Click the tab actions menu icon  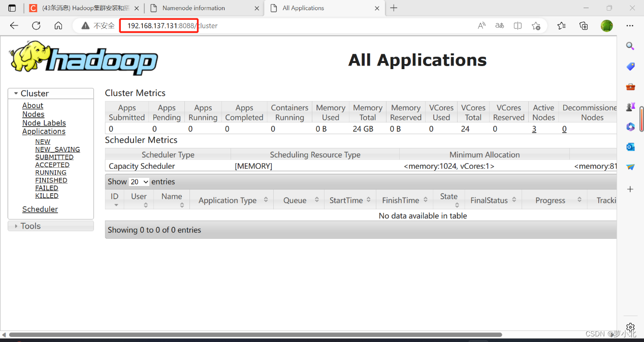point(12,8)
